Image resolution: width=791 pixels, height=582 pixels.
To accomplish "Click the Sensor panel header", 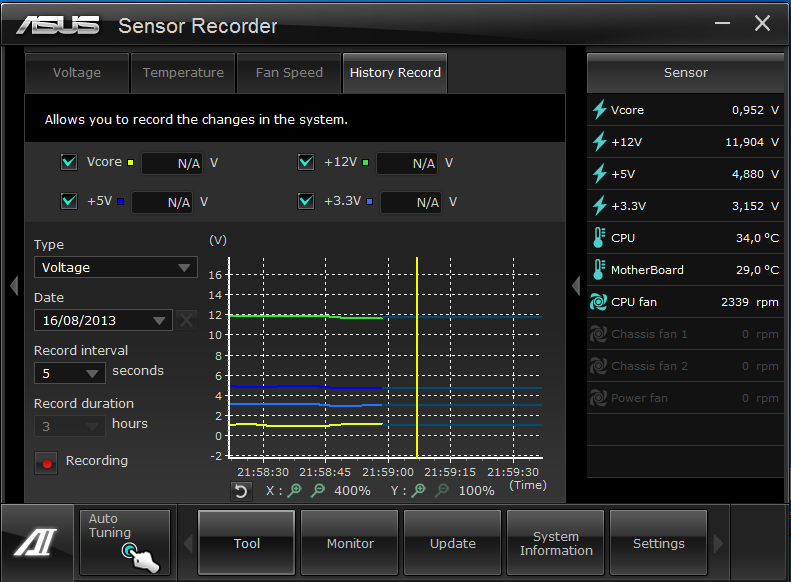I will [x=686, y=73].
